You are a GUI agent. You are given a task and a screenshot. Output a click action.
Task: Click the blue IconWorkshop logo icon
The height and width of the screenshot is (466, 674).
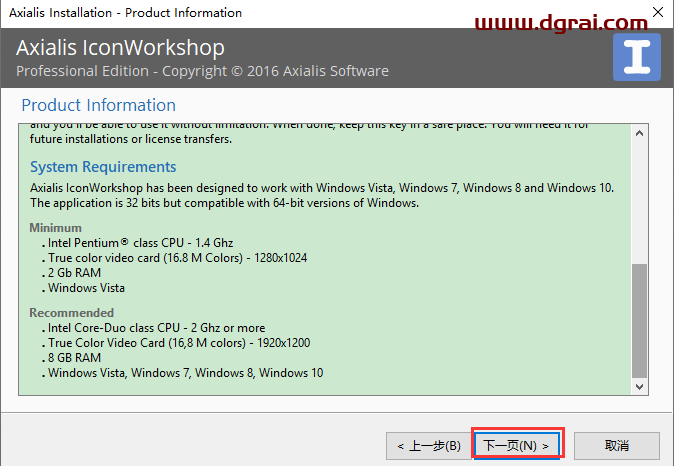point(637,57)
